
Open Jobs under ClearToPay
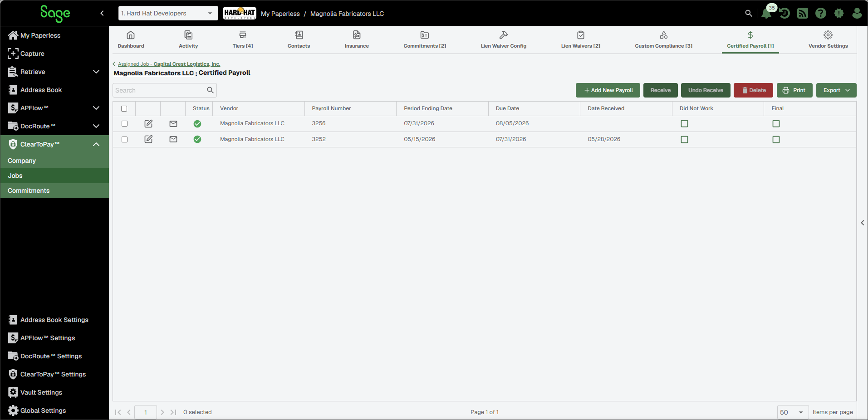point(54,176)
